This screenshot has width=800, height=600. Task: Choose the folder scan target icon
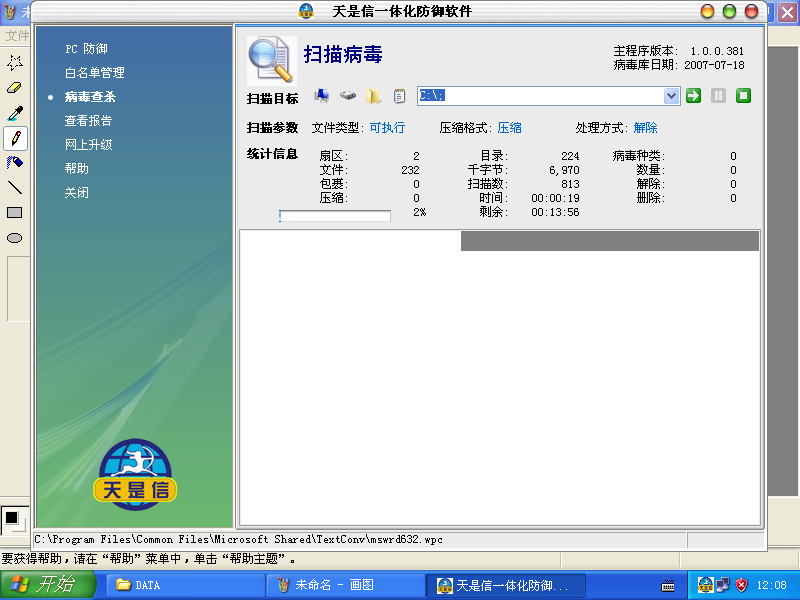373,95
